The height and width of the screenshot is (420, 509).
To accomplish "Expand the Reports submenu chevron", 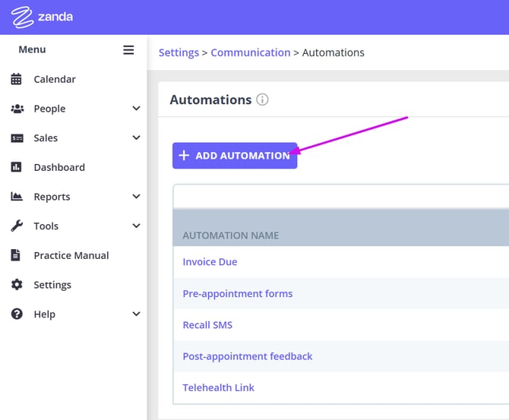I will (x=136, y=197).
